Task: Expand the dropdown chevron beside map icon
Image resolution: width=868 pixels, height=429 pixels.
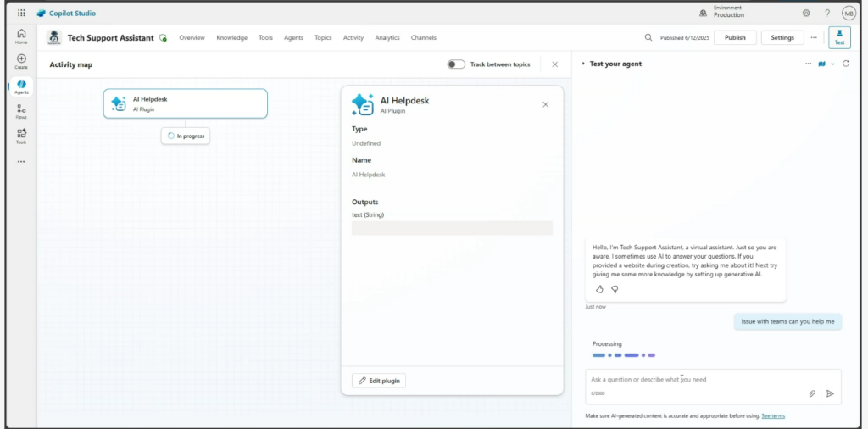Action: 832,64
